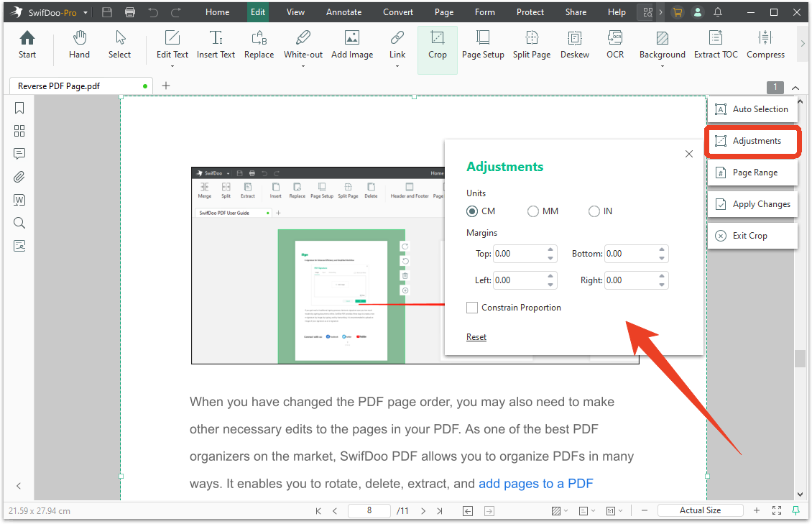Click the page number field

[369, 510]
